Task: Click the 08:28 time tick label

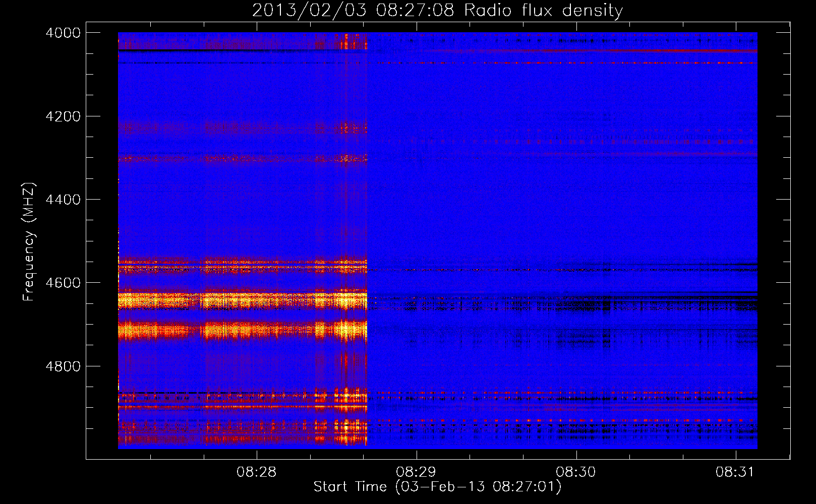Action: coord(257,472)
